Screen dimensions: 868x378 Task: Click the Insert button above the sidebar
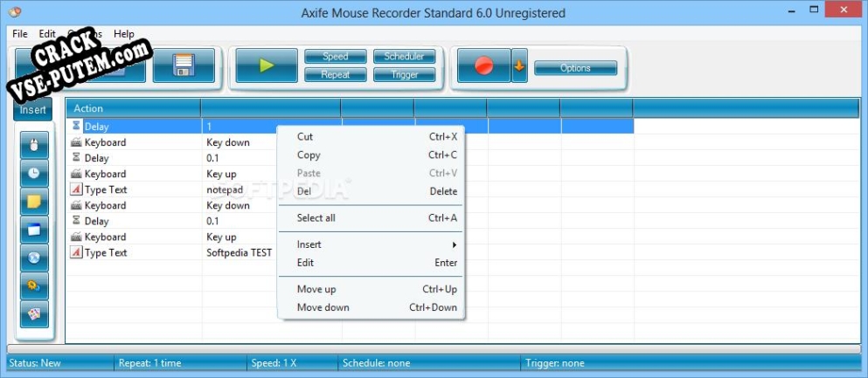pos(32,109)
